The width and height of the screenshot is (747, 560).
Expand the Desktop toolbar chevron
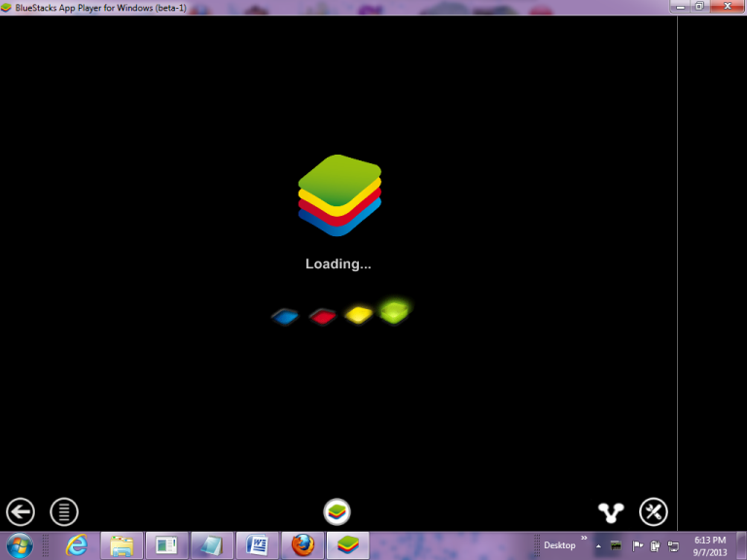point(584,538)
